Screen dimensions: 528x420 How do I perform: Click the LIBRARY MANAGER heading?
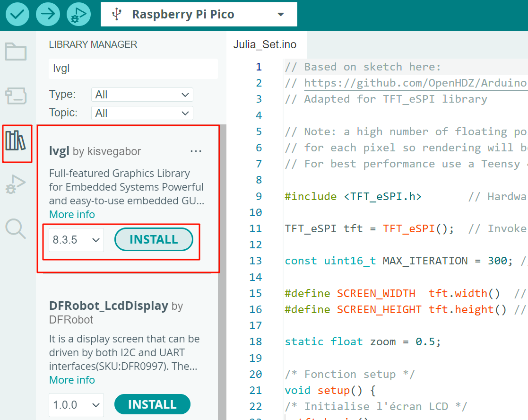point(93,44)
